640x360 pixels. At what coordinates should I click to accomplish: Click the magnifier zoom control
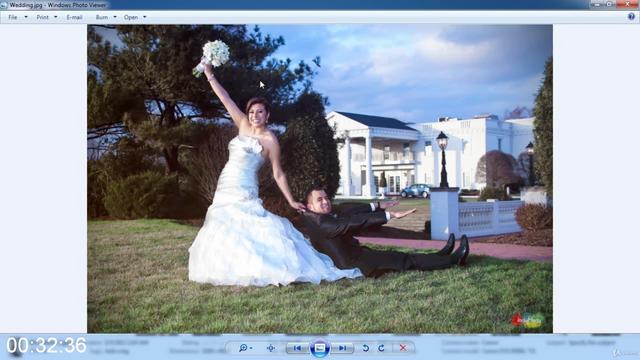tap(245, 348)
